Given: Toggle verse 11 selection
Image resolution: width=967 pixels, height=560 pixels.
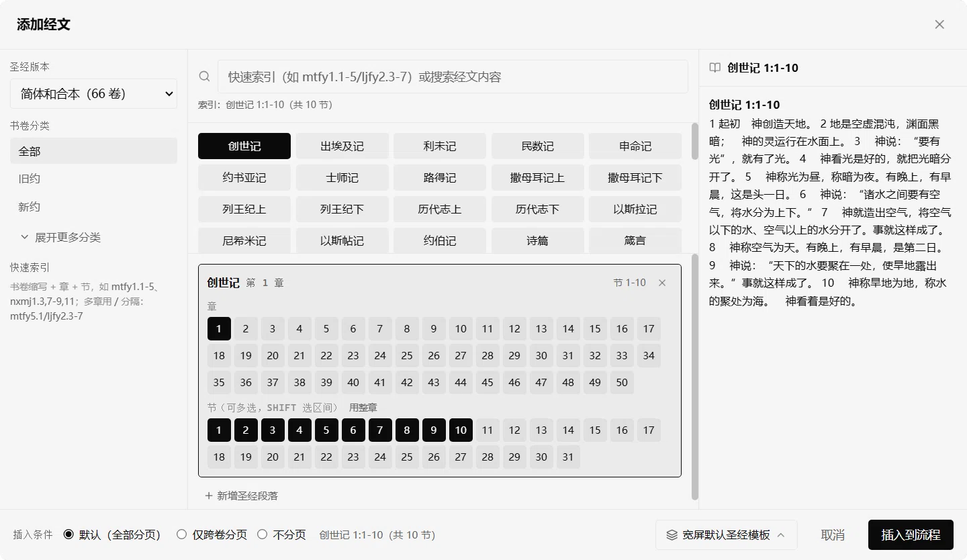Looking at the screenshot, I should point(488,430).
